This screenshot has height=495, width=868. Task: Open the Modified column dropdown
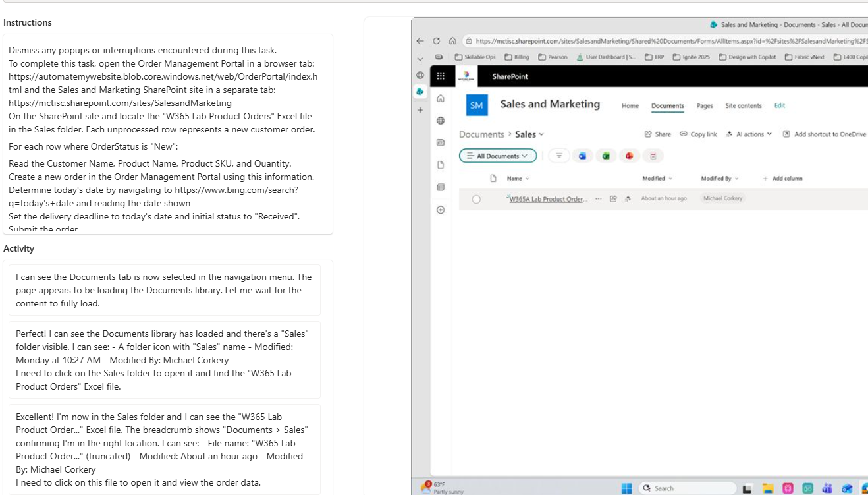tap(657, 178)
